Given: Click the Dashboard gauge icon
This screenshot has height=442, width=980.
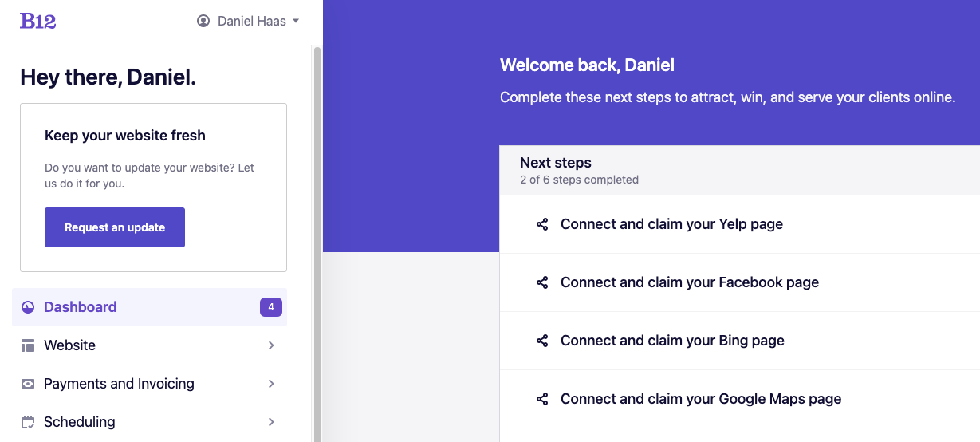Looking at the screenshot, I should [28, 307].
